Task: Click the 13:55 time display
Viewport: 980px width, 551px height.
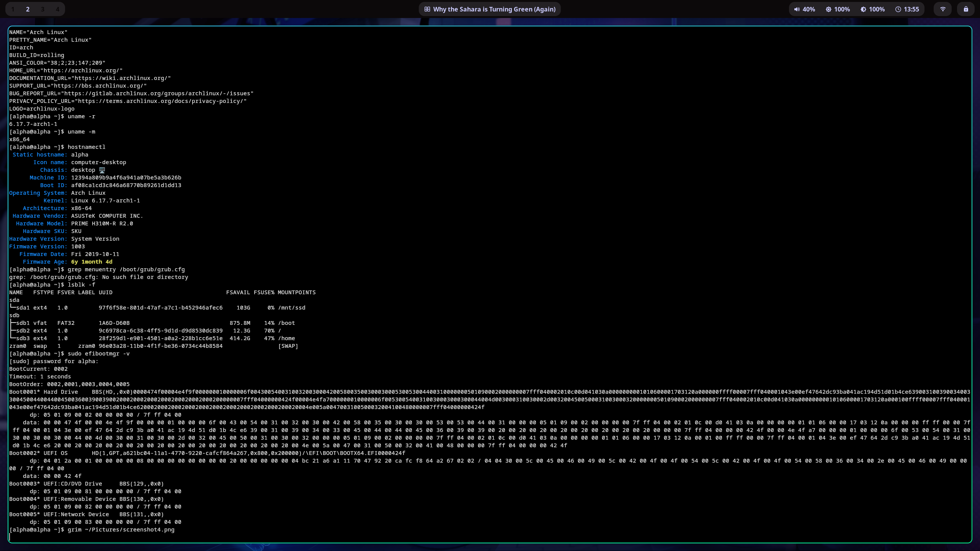Action: (911, 9)
